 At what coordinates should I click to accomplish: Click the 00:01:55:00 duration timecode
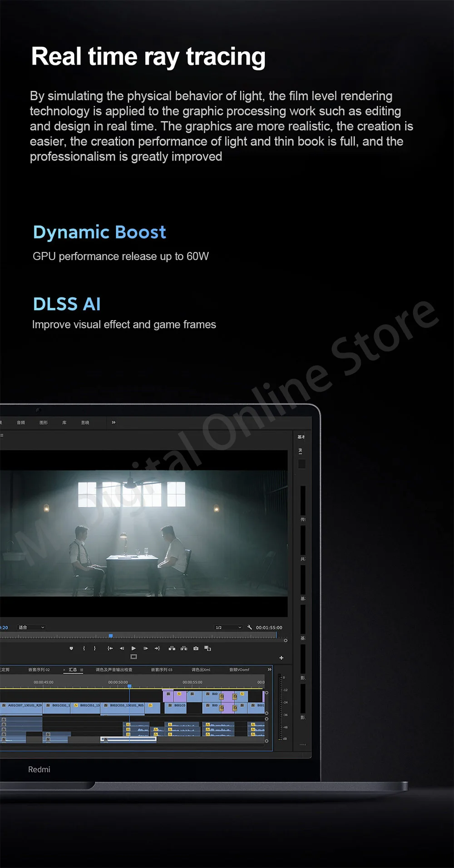[x=269, y=628]
